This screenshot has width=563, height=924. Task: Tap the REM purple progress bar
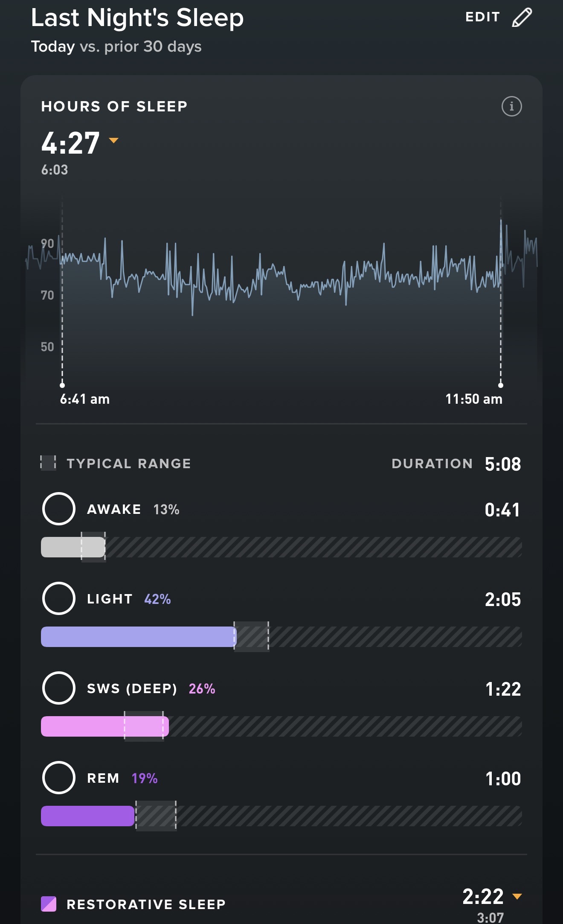[87, 816]
